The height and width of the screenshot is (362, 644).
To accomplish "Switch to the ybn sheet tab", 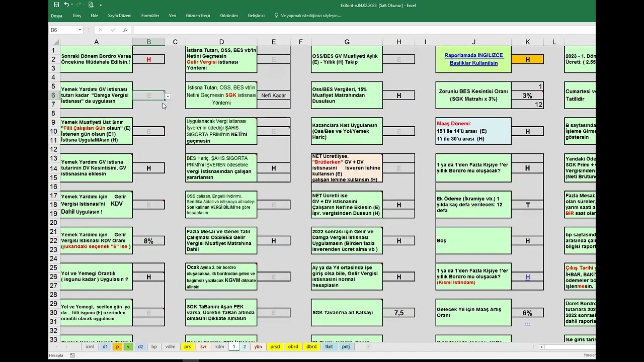I will tap(258, 346).
